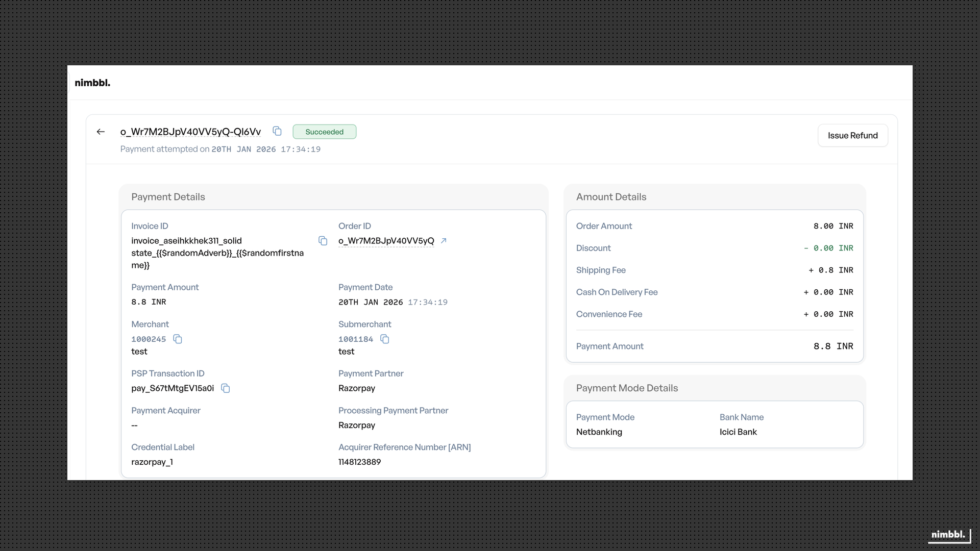Click the nimbbl logo in header
This screenshot has width=980, height=551.
coord(92,83)
